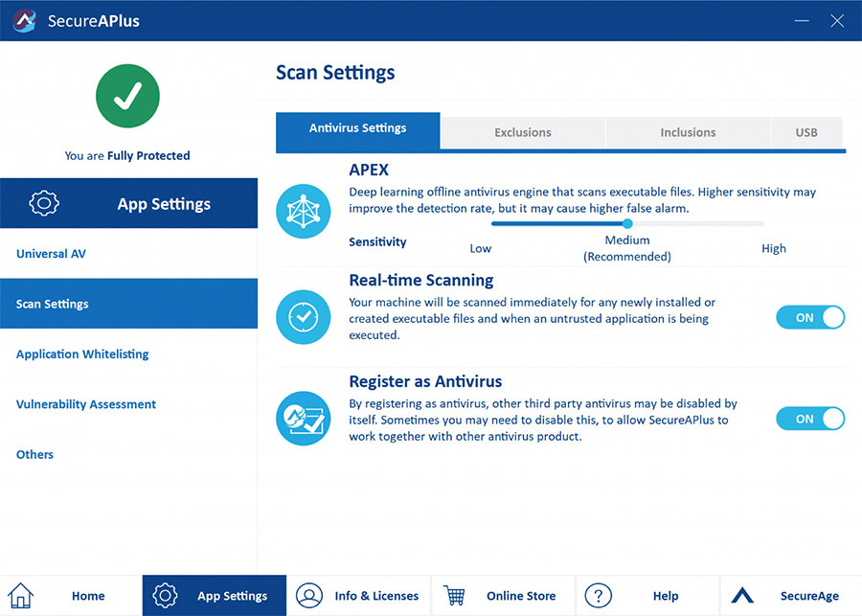Viewport: 862px width, 616px height.
Task: Close the SecureAPlus window
Action: 837,21
